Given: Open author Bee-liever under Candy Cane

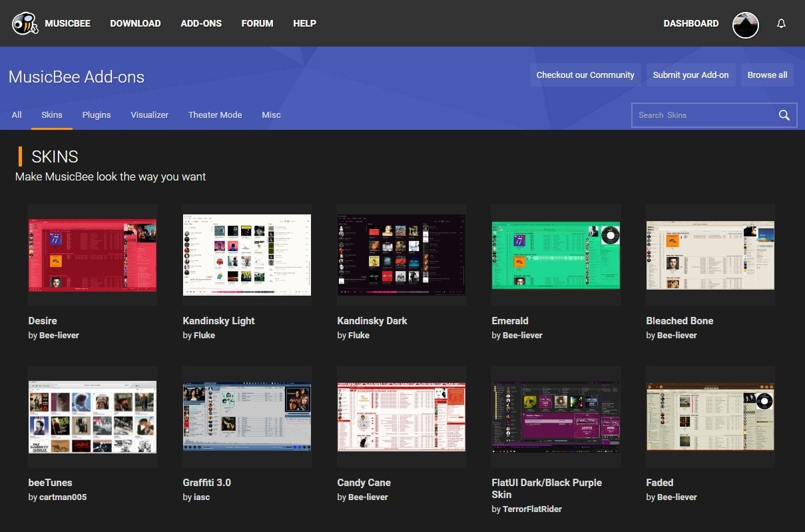Looking at the screenshot, I should click(368, 497).
